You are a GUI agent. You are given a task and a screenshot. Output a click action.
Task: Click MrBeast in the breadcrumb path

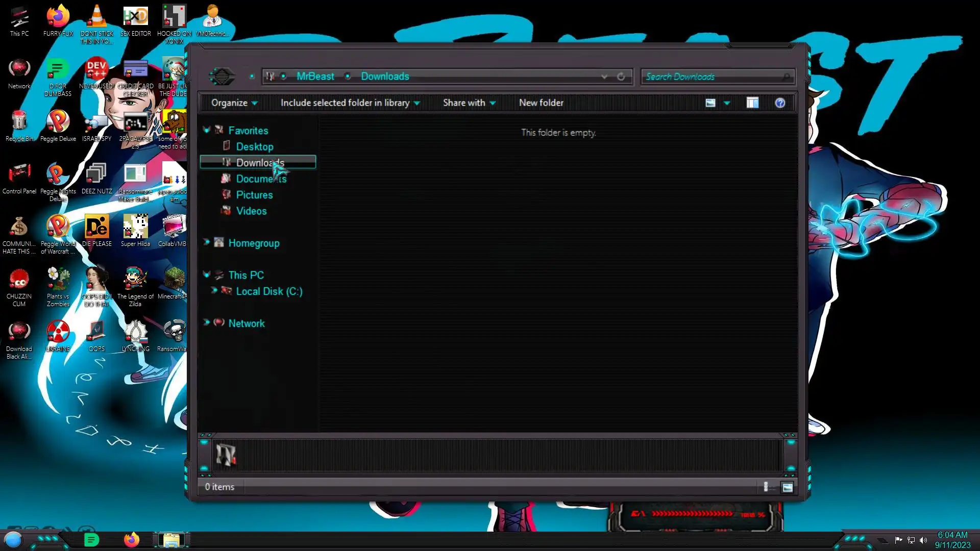(x=315, y=77)
